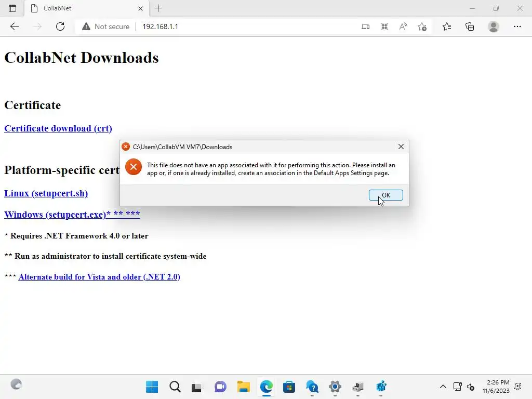
Task: Click OK in the error dialog
Action: pos(386,195)
